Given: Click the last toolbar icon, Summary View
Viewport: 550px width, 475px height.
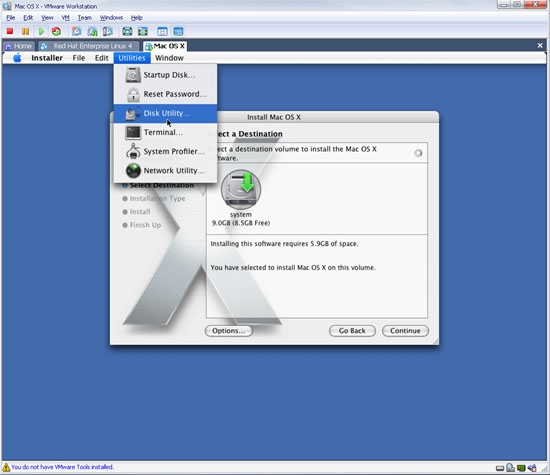Looking at the screenshot, I should (178, 32).
